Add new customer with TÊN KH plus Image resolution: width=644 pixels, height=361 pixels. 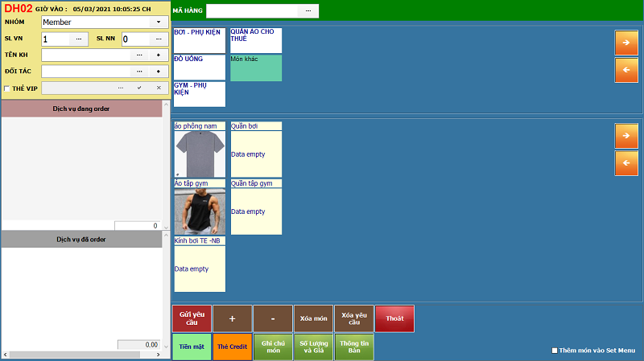coord(159,55)
